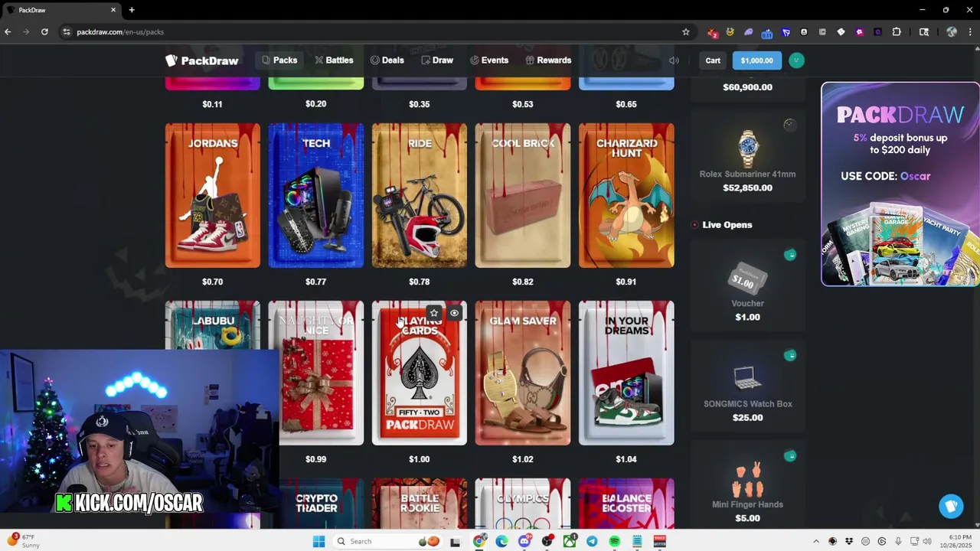This screenshot has width=980, height=551.
Task: Open the Ride pack
Action: click(x=420, y=195)
